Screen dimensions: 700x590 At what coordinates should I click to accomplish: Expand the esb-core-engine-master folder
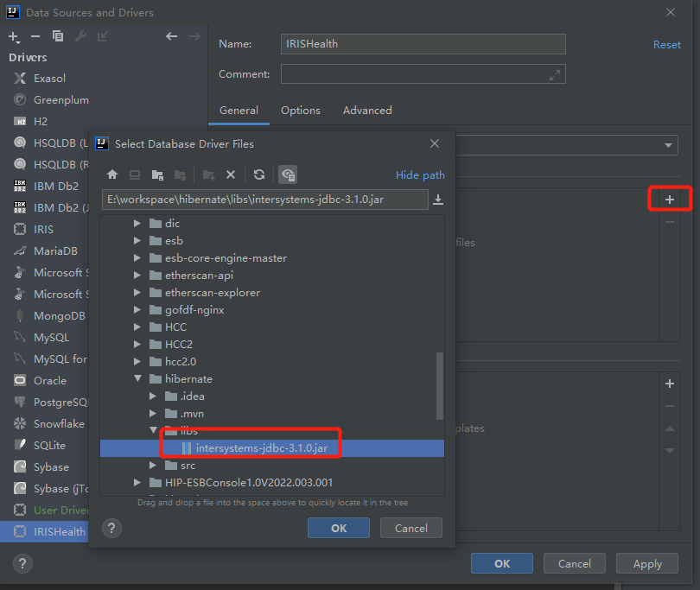[137, 258]
